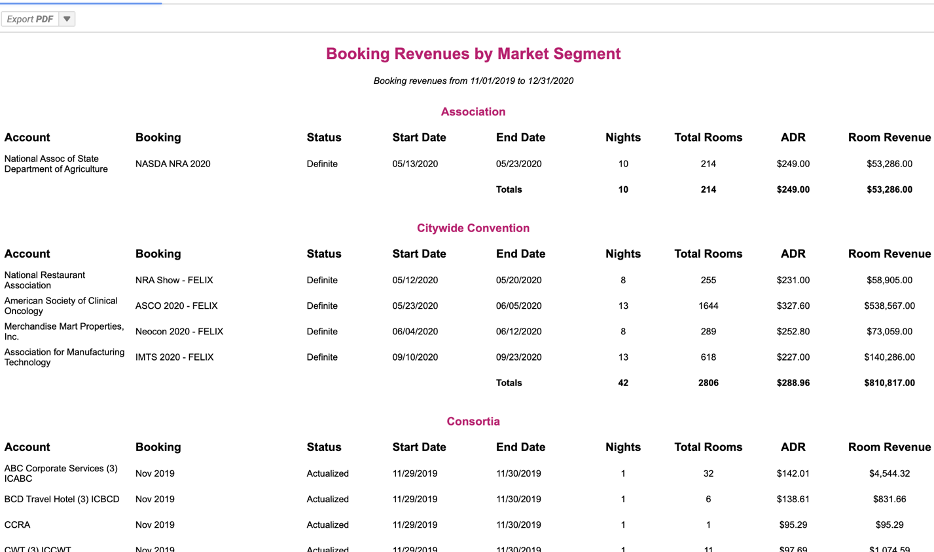Click the Account header in Consortia table
The width and height of the screenshot is (934, 552).
tap(27, 447)
